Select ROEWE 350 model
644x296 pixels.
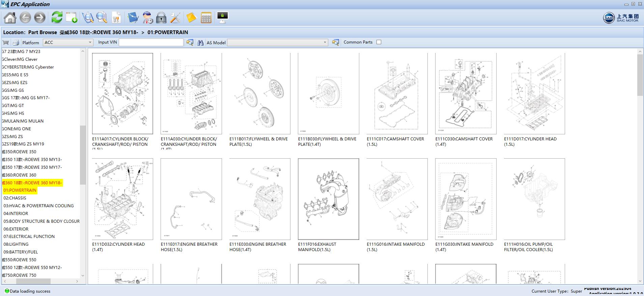tap(19, 152)
